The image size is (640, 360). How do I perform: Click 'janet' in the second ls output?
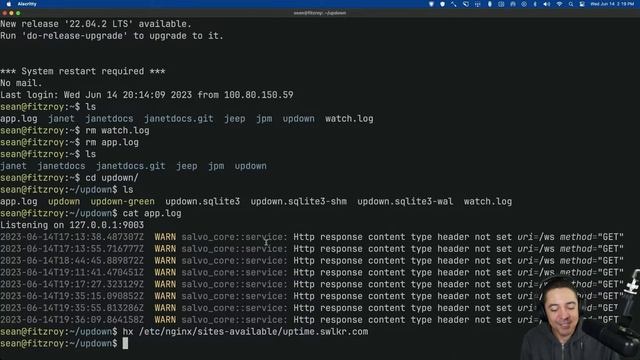click(13, 166)
